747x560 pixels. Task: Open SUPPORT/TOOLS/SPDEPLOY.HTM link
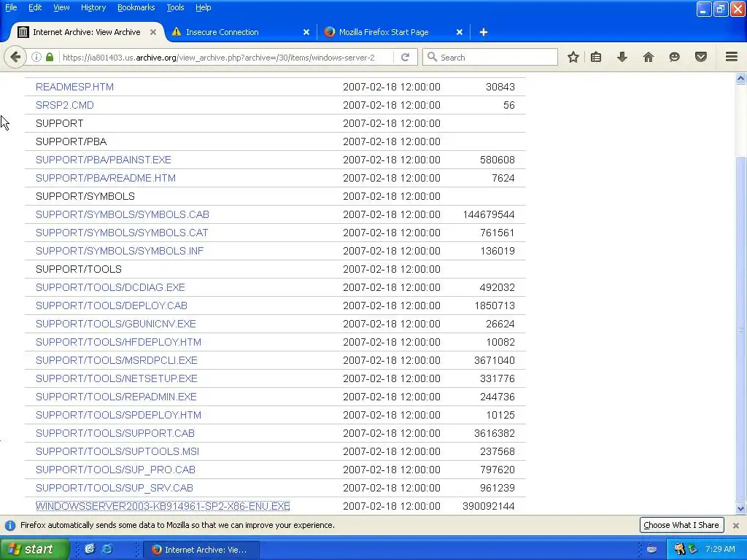tap(119, 415)
